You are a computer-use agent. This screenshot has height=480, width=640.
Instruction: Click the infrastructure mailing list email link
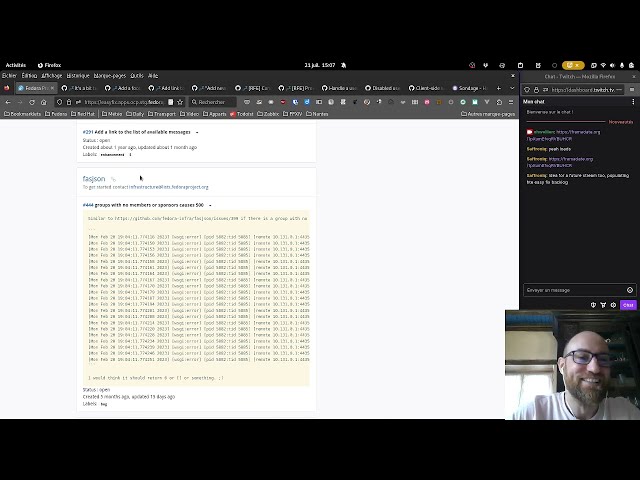click(x=169, y=187)
